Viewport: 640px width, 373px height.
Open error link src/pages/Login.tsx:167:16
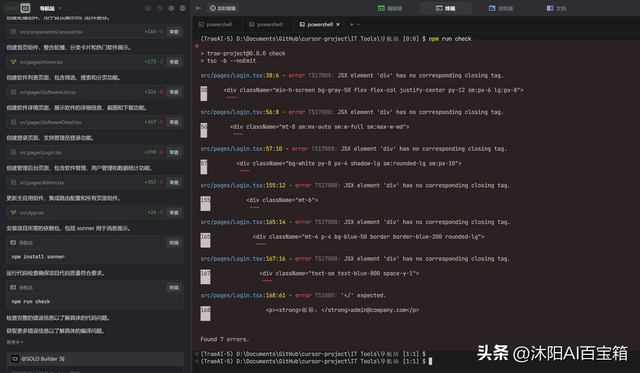(243, 259)
